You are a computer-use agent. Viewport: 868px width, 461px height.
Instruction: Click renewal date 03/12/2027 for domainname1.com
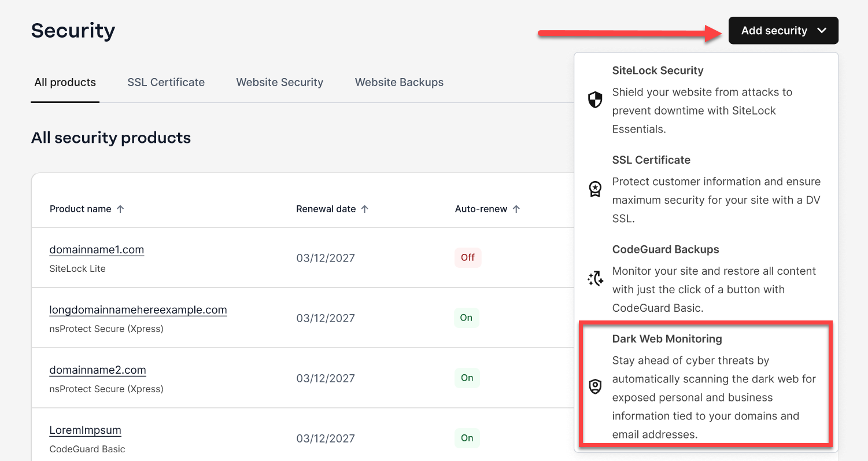point(326,258)
